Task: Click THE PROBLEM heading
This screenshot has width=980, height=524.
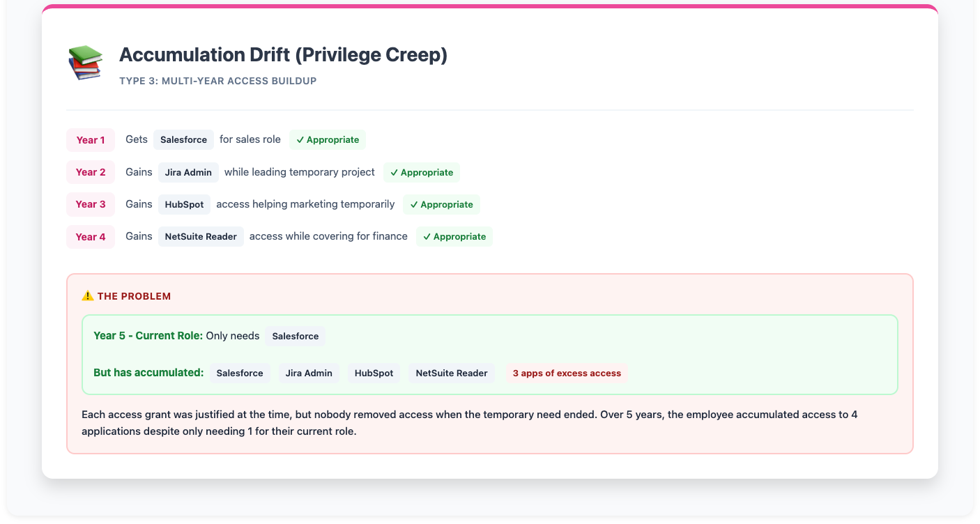Action: 134,296
